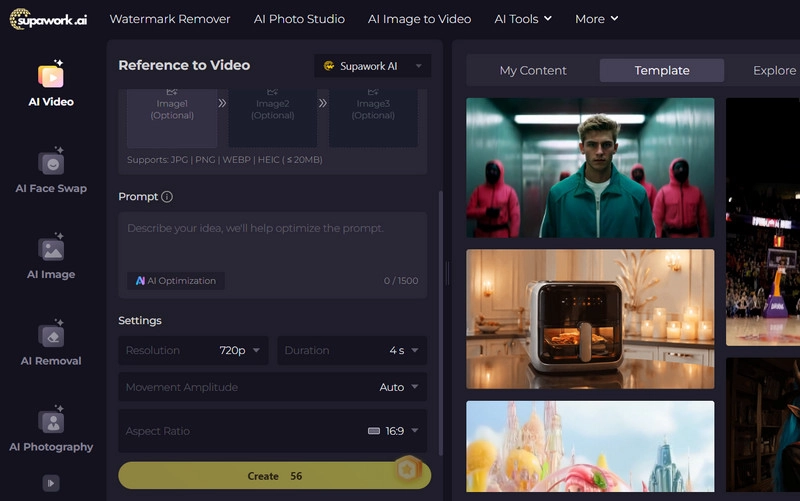Open the basketball arena template
Viewport: 800px width, 501px height.
(763, 222)
